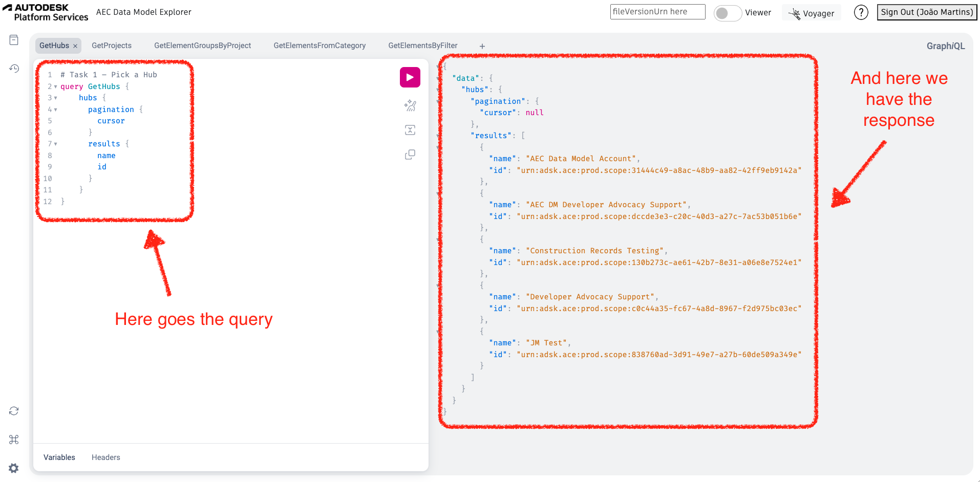
Task: Click the 'name' field in the query
Action: click(x=106, y=156)
